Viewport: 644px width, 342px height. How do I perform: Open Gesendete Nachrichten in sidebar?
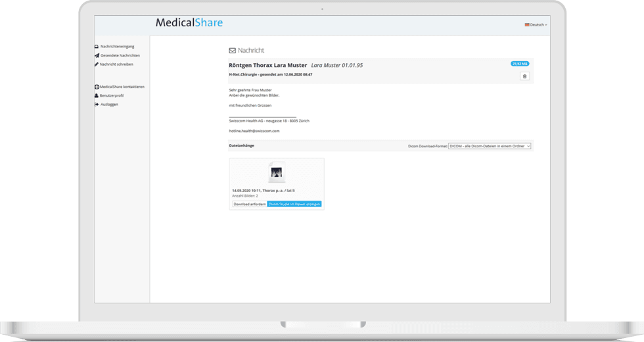120,55
